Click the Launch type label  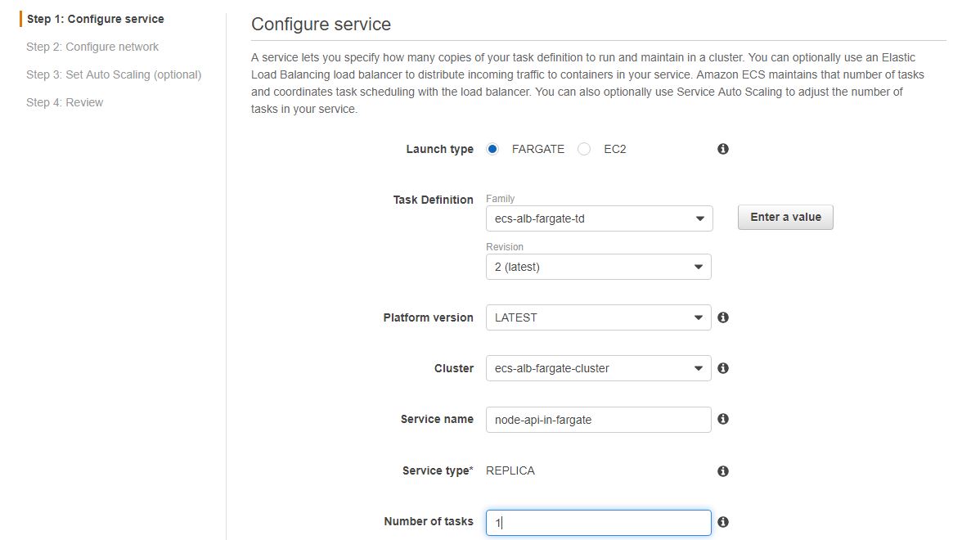(x=440, y=149)
